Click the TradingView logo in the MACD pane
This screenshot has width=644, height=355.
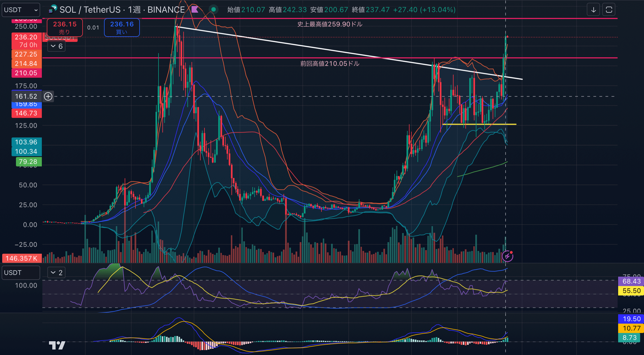pos(57,345)
